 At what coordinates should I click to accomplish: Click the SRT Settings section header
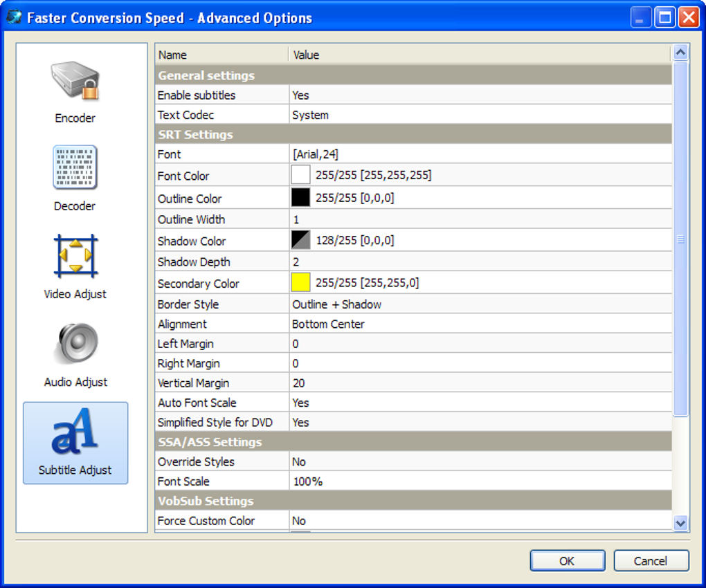point(413,134)
